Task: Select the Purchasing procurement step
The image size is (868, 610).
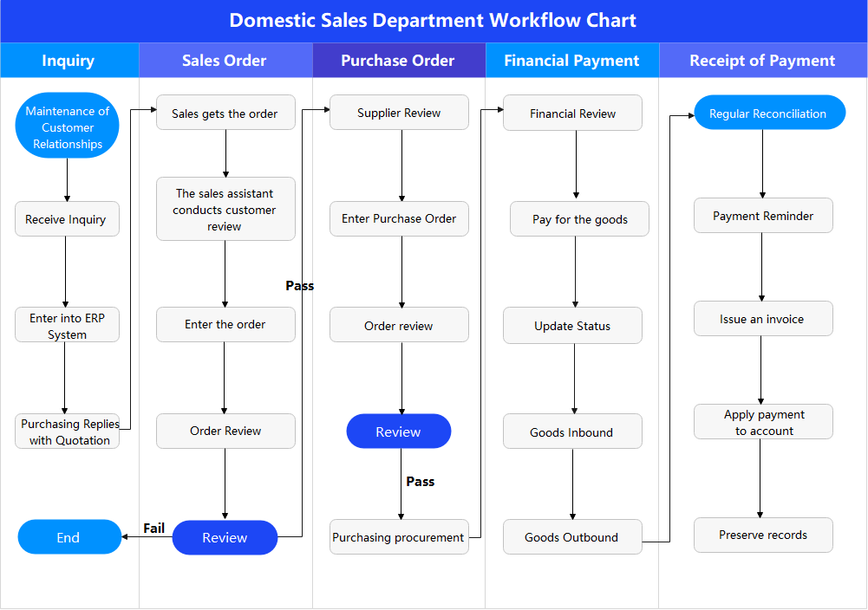Action: click(x=398, y=537)
